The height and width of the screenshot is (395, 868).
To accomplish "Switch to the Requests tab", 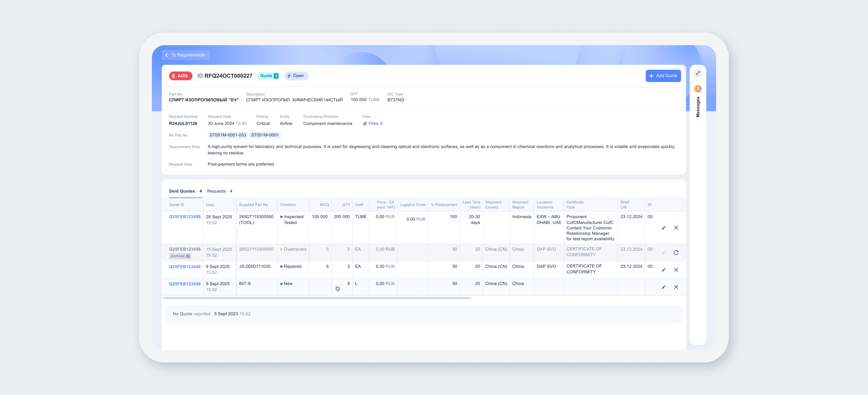I will (x=219, y=191).
